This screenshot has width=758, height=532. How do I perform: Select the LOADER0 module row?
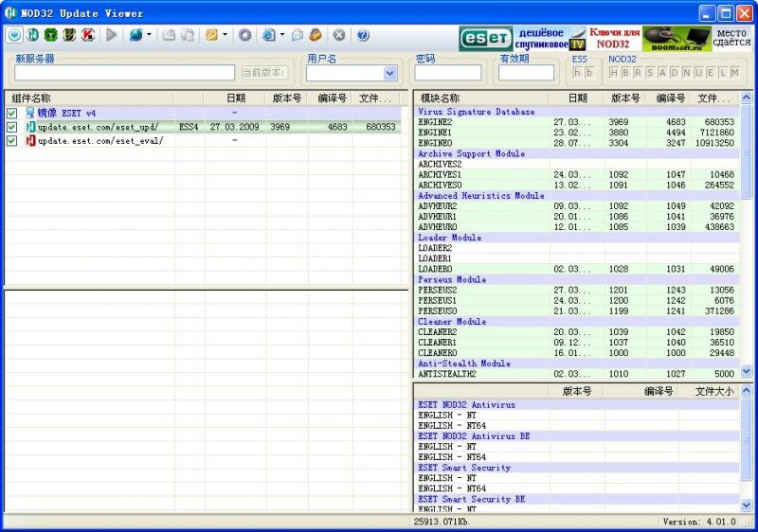(577, 269)
